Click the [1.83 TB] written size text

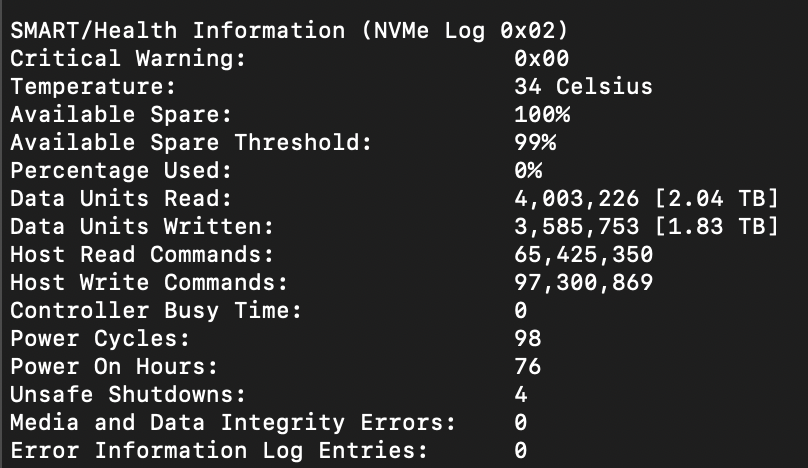click(716, 226)
